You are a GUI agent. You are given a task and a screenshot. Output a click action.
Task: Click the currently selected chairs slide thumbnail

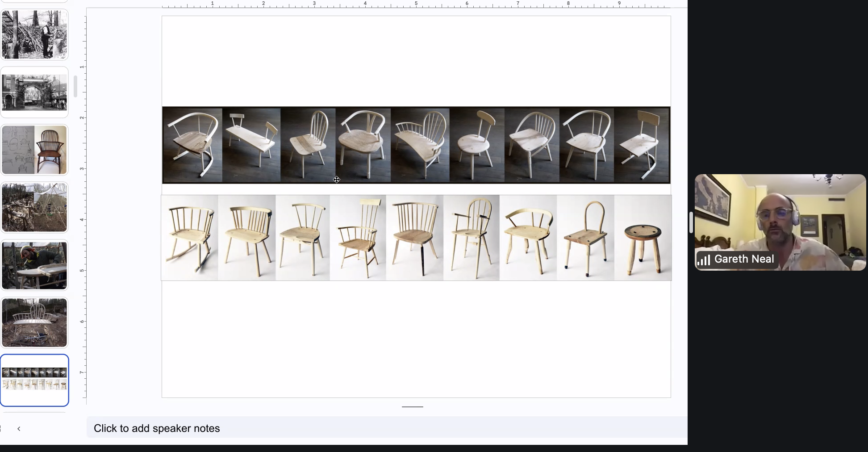[x=34, y=380]
